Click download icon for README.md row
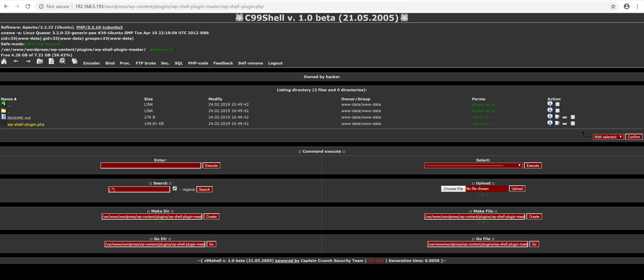 (x=565, y=117)
